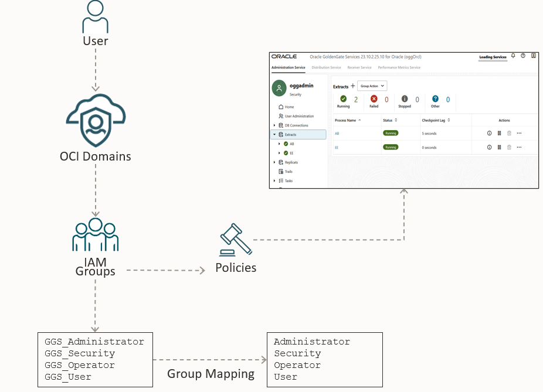543x392 pixels.
Task: Switch to the Distribution Service tab
Action: tap(326, 67)
